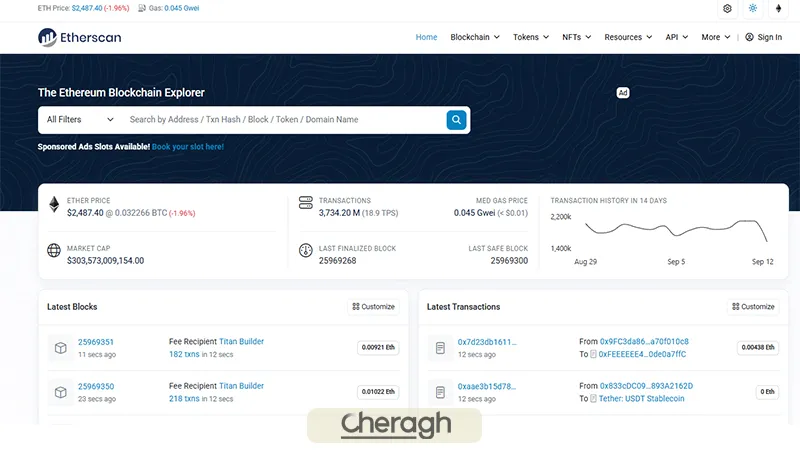
Task: View the 218 txns link
Action: pyautogui.click(x=184, y=398)
